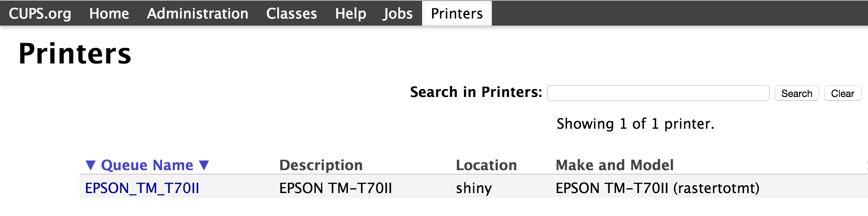868x216 pixels.
Task: Switch to the Classes tab
Action: (x=291, y=13)
